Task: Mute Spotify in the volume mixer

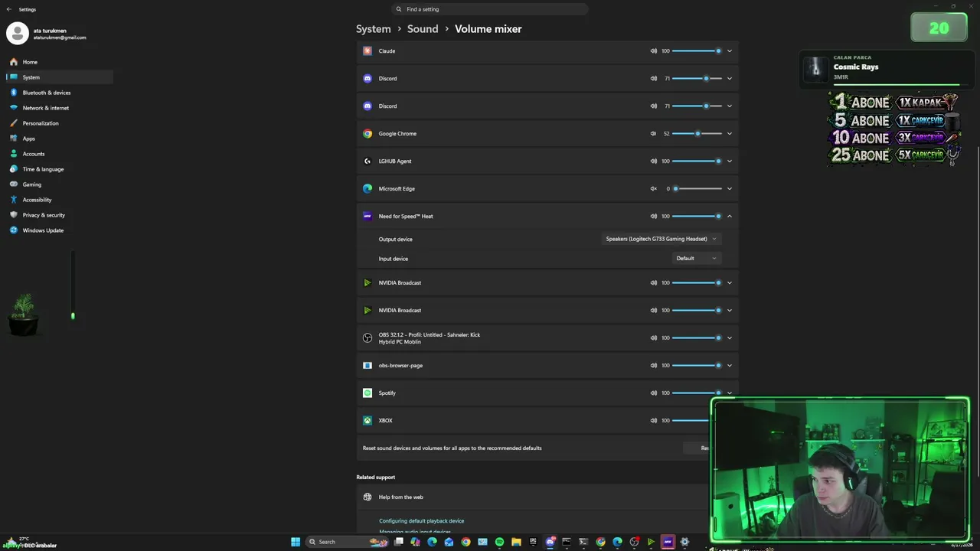Action: pyautogui.click(x=653, y=393)
